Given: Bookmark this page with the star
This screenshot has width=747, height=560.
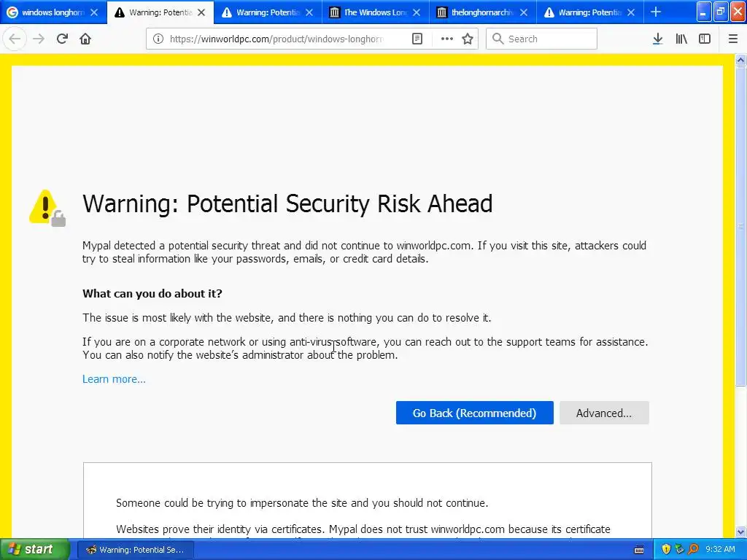Looking at the screenshot, I should point(468,39).
